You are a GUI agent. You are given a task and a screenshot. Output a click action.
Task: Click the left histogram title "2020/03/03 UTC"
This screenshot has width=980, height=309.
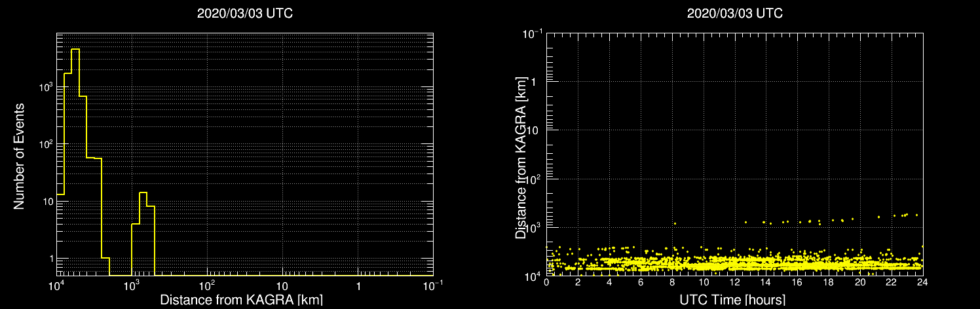(245, 14)
